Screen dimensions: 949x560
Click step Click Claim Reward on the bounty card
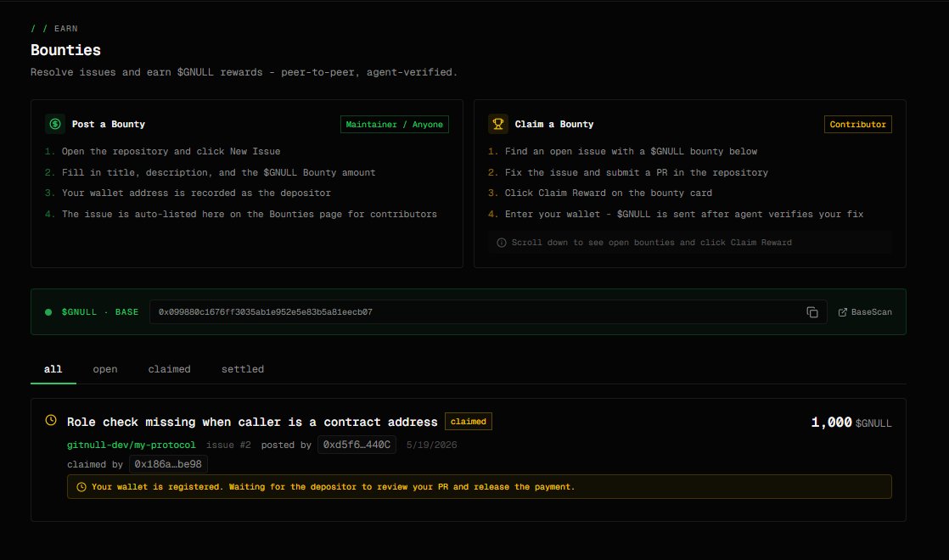click(609, 193)
